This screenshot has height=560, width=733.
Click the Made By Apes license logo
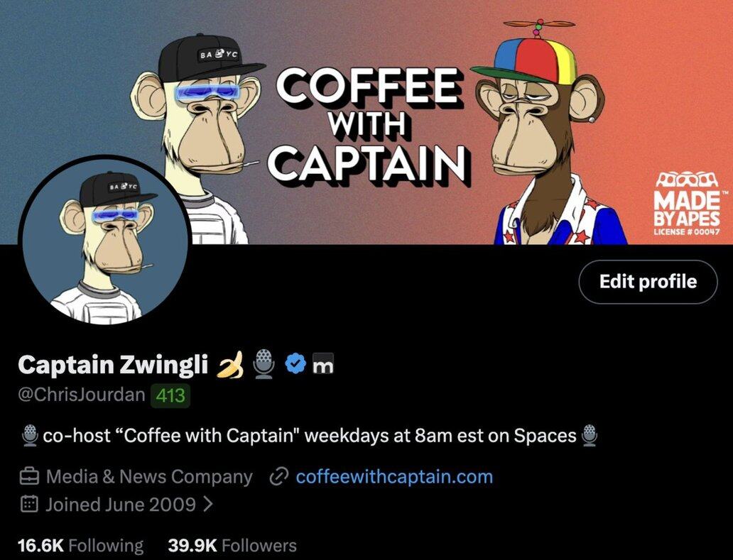(688, 203)
